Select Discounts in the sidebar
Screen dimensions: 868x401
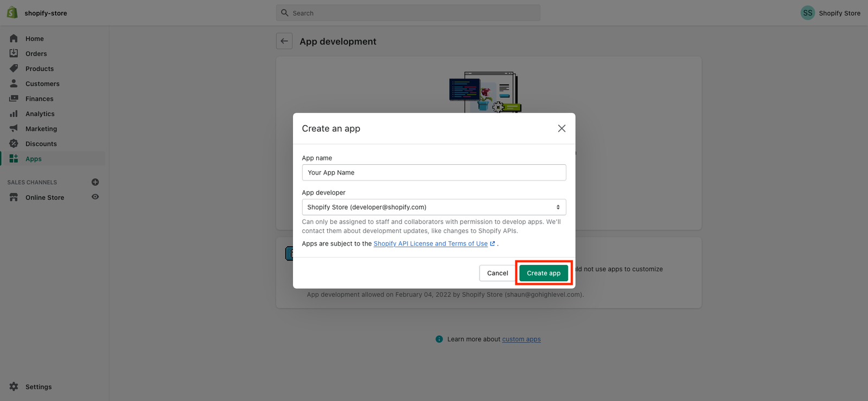pyautogui.click(x=41, y=144)
